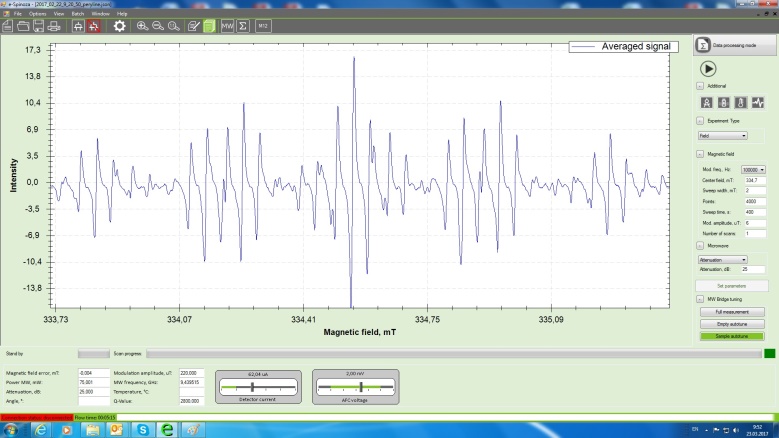Click the MW toolbar button
The height and width of the screenshot is (438, 779).
227,26
